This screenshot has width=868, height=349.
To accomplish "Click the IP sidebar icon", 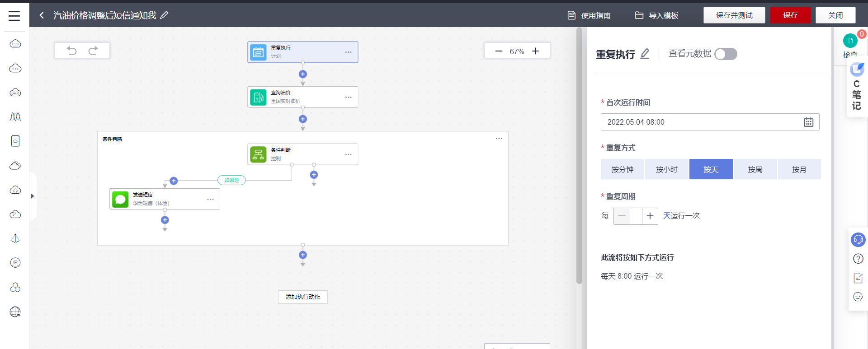I will pos(15,263).
